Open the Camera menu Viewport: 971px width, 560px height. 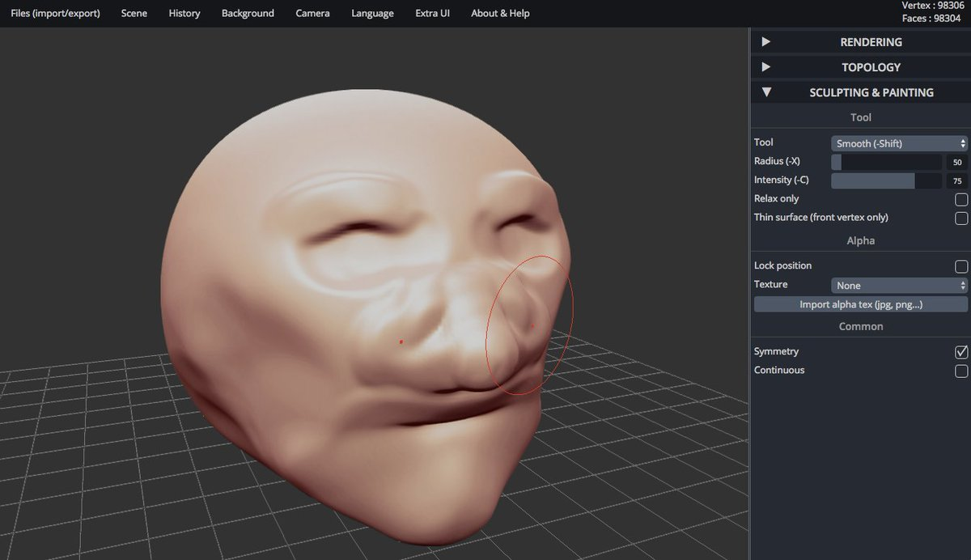click(x=312, y=13)
